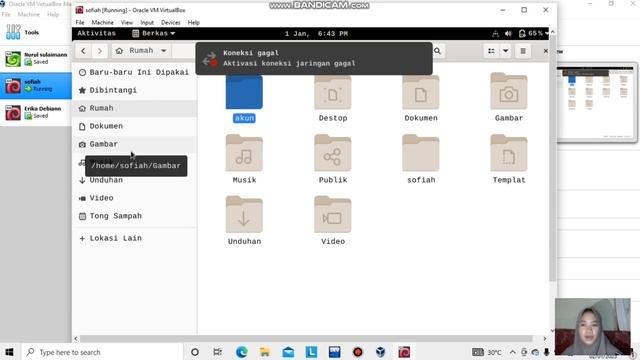Open the Rumah path dropdown
This screenshot has height=360, width=640.
point(141,51)
